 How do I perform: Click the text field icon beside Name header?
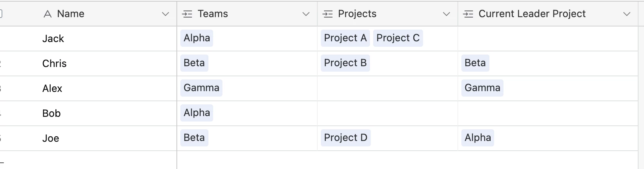48,14
